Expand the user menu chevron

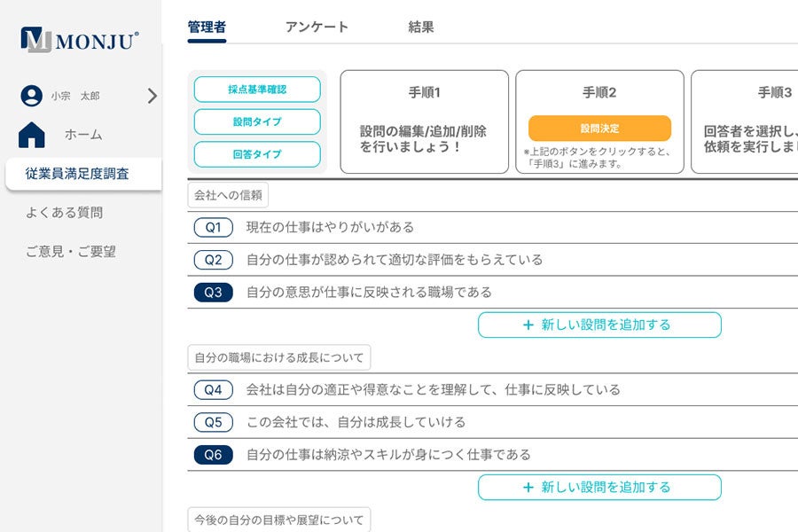coord(152,96)
